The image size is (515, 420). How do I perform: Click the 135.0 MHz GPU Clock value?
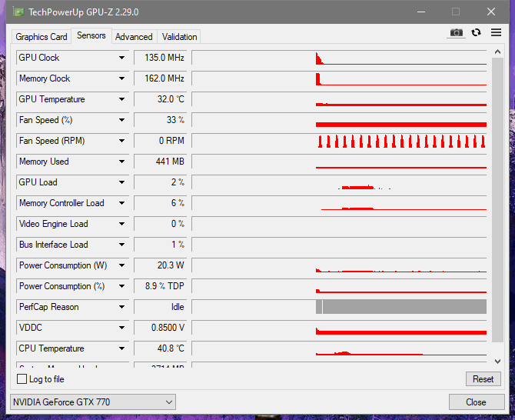coord(161,58)
